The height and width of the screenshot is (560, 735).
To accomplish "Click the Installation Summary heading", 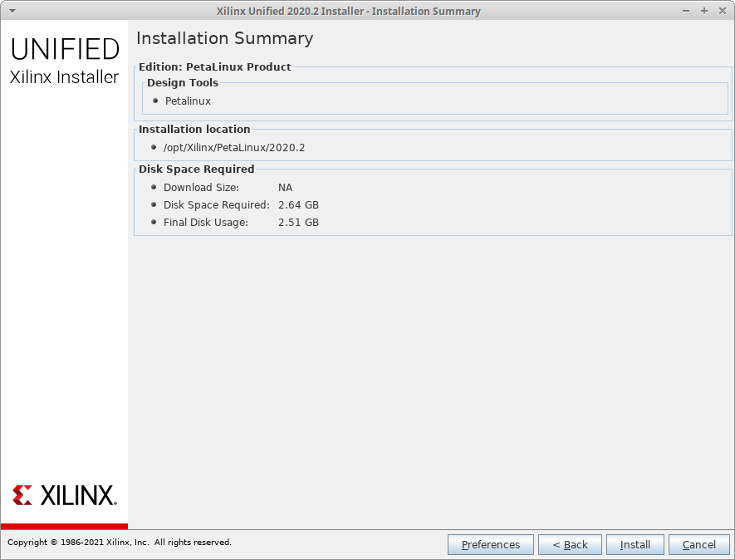I will [224, 38].
